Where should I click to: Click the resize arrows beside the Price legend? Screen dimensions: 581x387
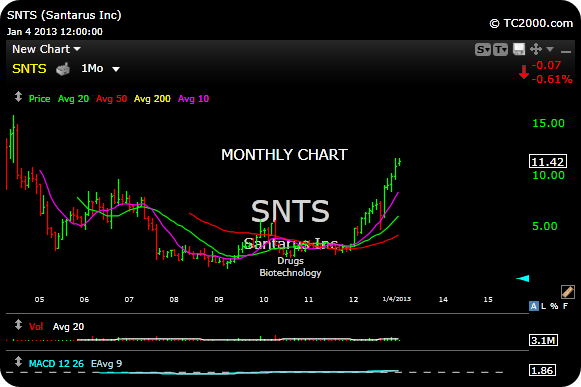[18, 97]
